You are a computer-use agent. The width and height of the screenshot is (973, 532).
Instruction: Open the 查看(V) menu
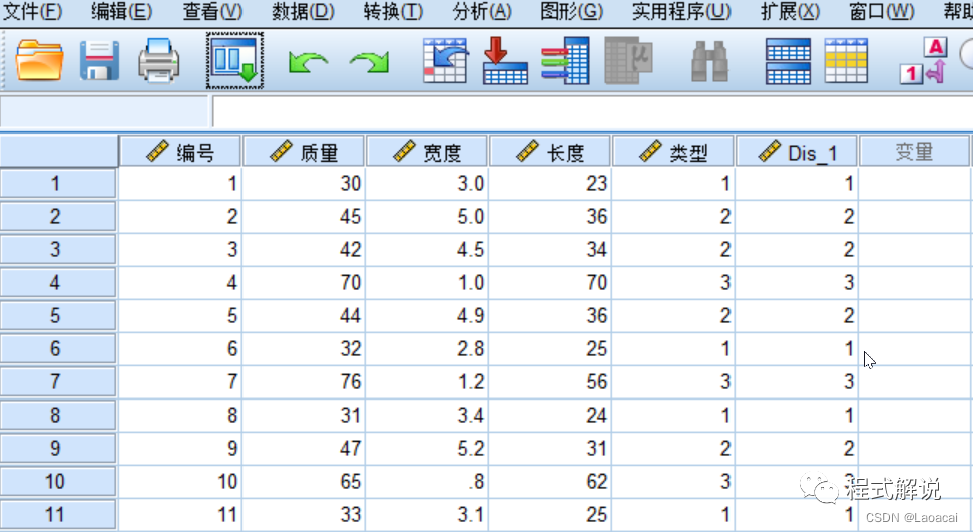pos(212,11)
